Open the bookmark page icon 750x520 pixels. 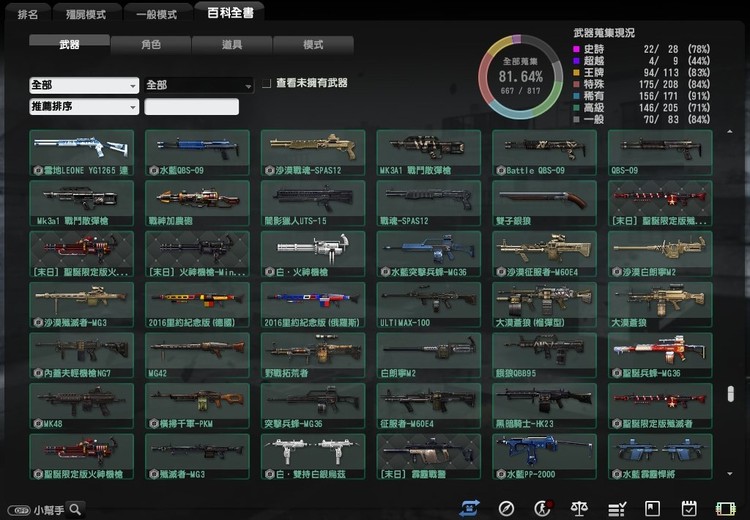point(652,509)
